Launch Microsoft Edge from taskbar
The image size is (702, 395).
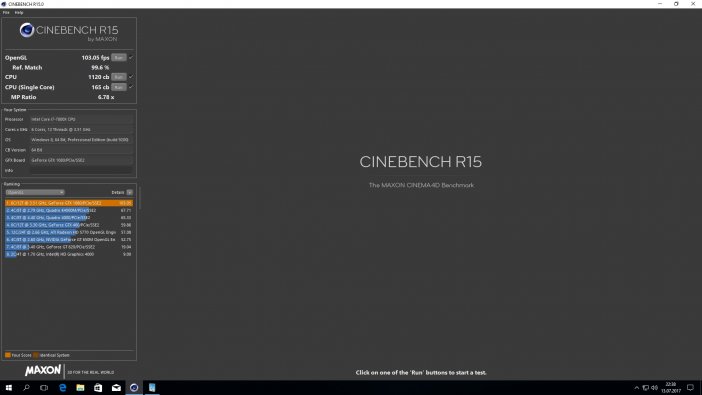click(x=62, y=388)
